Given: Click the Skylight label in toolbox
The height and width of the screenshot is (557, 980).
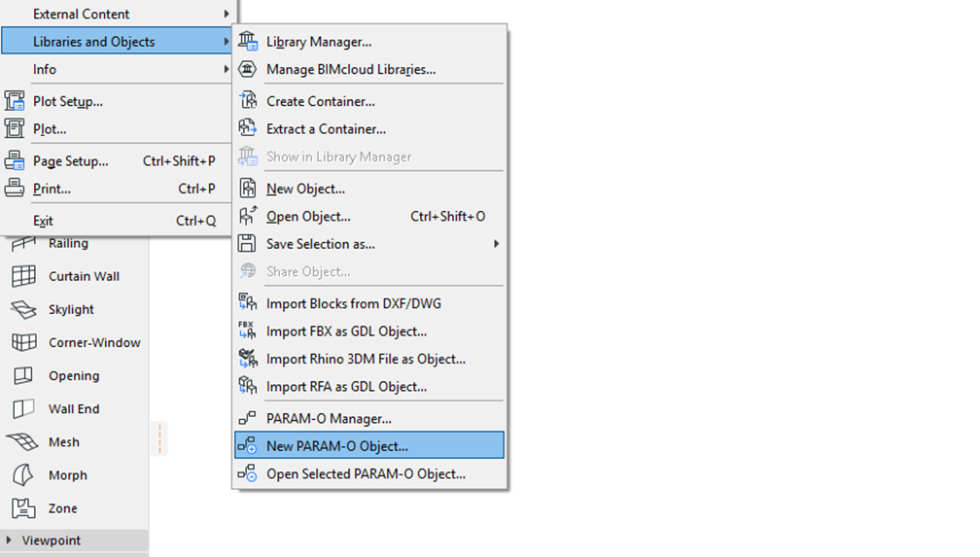Looking at the screenshot, I should [x=71, y=309].
